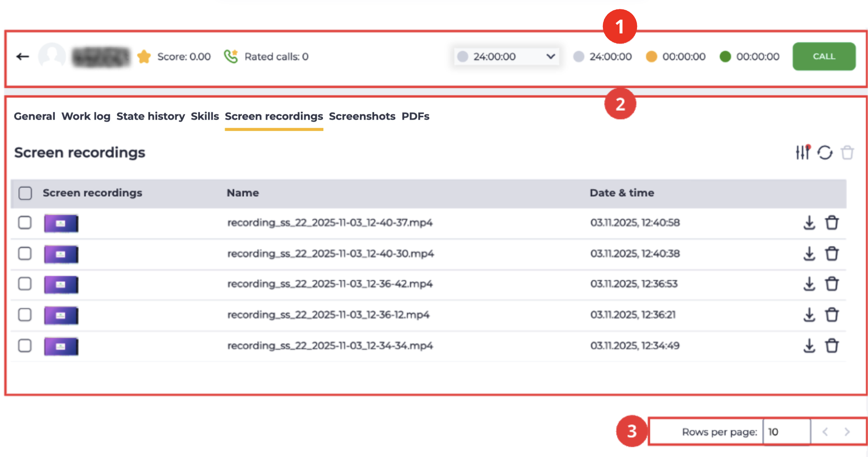The width and height of the screenshot is (868, 457).
Task: Click the Rated calls phone icon
Action: coord(231,56)
